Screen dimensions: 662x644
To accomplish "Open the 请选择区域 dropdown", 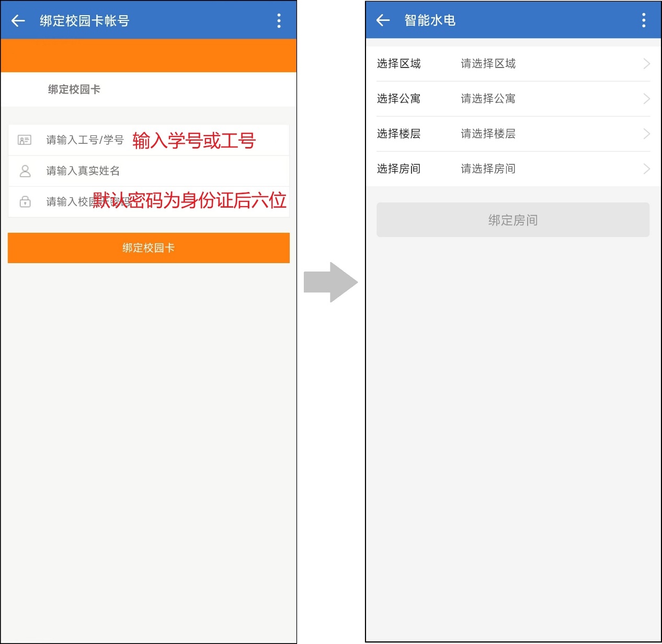I will click(x=488, y=64).
